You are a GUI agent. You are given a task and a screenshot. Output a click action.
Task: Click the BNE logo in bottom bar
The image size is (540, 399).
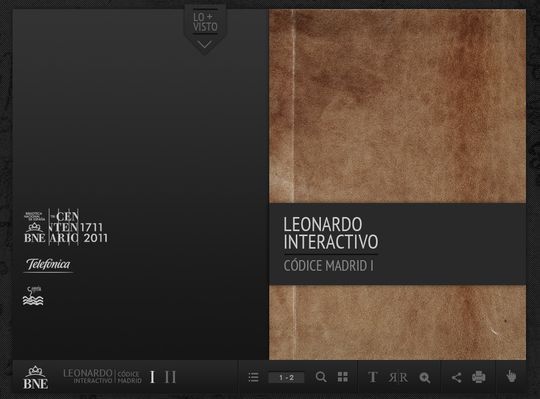pos(35,378)
